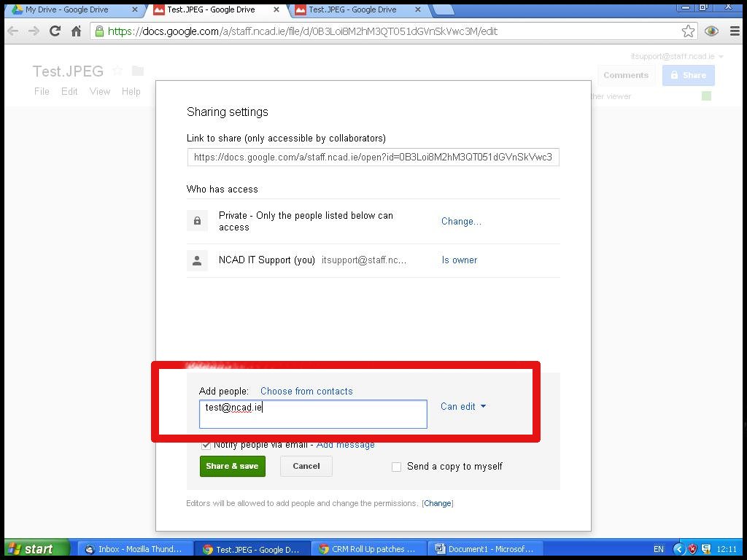Switch to Document1 - Microsoft Word taskbar item
This screenshot has height=560, width=747.
point(486,549)
